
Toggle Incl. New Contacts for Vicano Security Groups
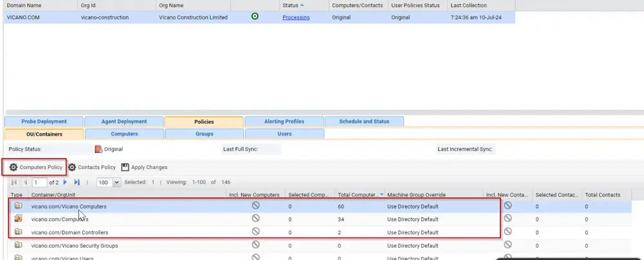507,245
